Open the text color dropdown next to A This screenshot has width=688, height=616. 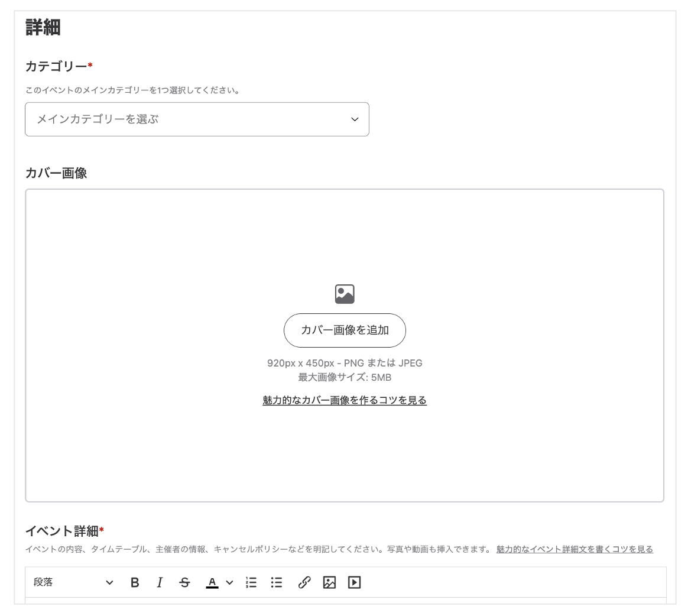pos(230,582)
